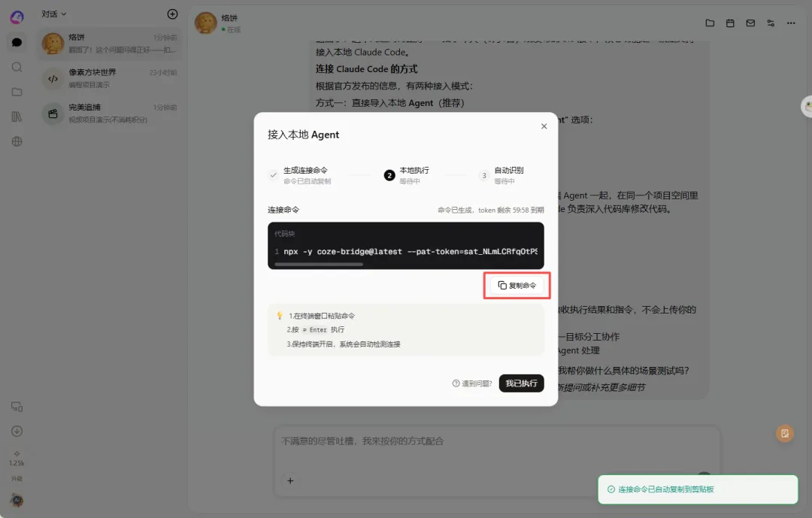Open the user avatar at sidebar bottom
This screenshot has width=812, height=518.
17,500
